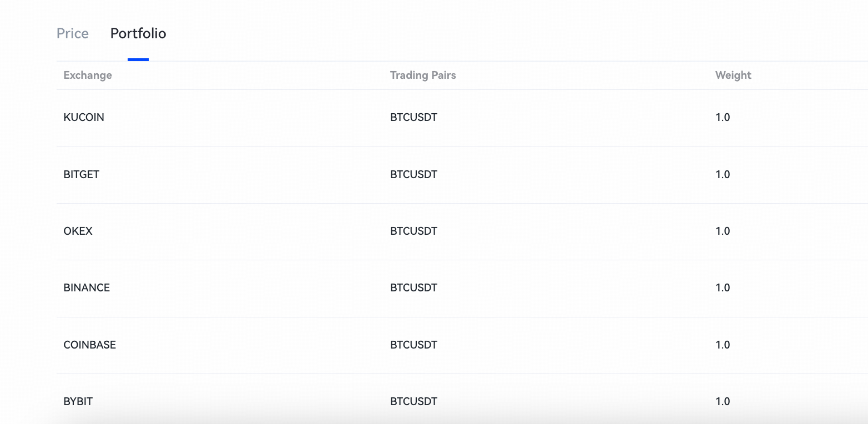Select the Portfolio tab
The image size is (868, 424).
pyautogui.click(x=138, y=33)
